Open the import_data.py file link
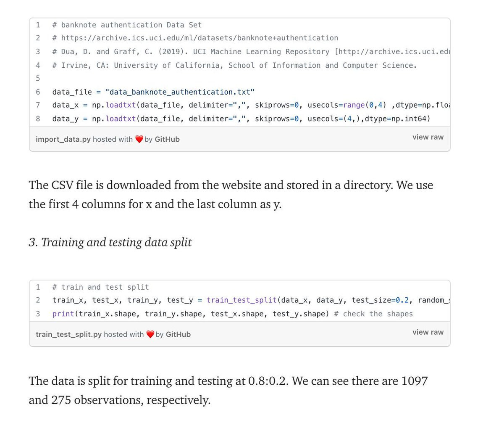This screenshot has height=423, width=504. (63, 139)
